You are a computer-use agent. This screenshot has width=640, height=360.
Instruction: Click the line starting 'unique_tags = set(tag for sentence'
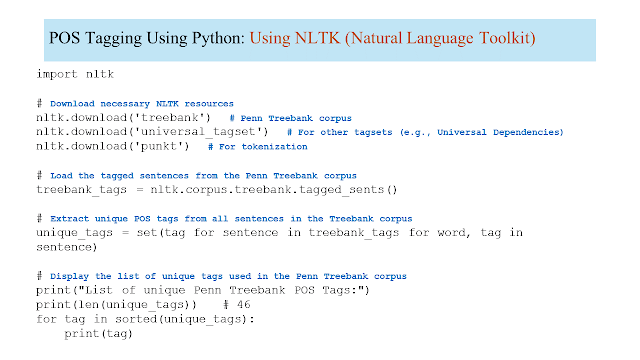tap(279, 233)
